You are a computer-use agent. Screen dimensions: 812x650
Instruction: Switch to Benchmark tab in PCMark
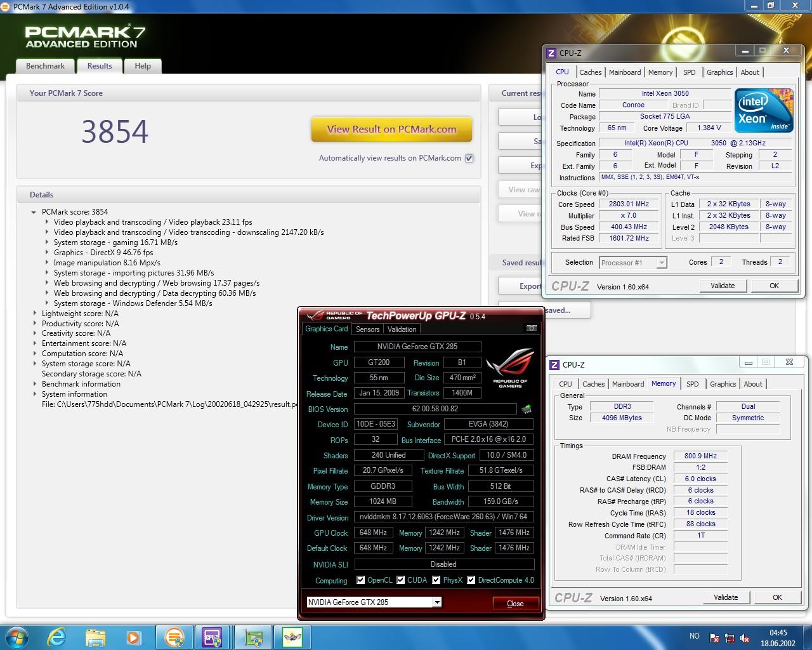click(45, 66)
